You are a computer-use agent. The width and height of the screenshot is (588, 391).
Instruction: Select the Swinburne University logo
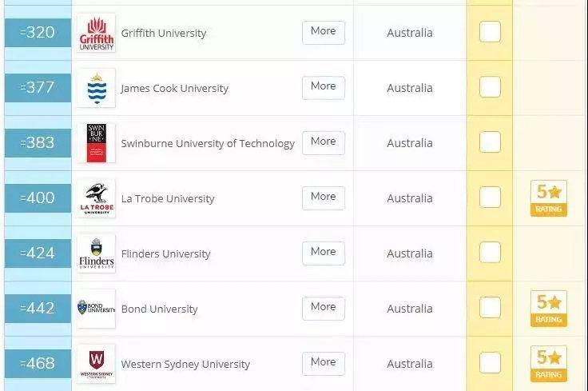pos(96,143)
